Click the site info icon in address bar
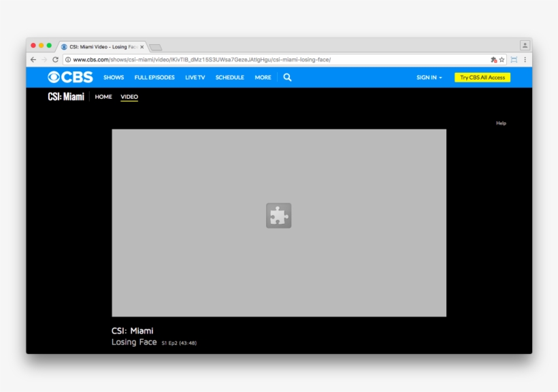 point(68,59)
